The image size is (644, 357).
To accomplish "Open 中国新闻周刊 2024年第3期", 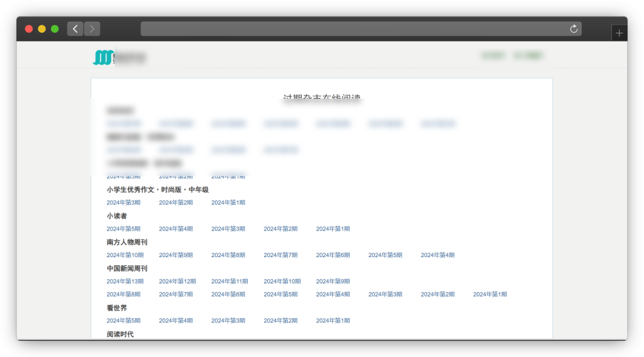I will pos(386,295).
